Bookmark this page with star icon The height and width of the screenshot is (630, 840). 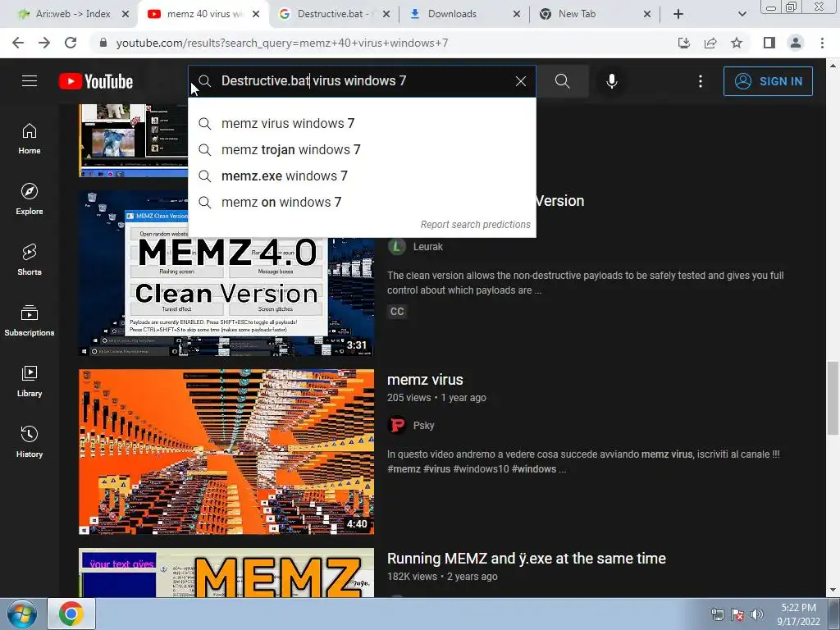(x=737, y=43)
